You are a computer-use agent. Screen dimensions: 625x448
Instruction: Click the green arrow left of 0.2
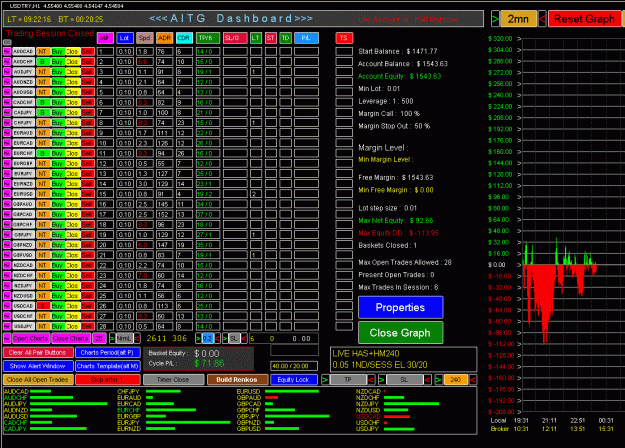coord(198,338)
